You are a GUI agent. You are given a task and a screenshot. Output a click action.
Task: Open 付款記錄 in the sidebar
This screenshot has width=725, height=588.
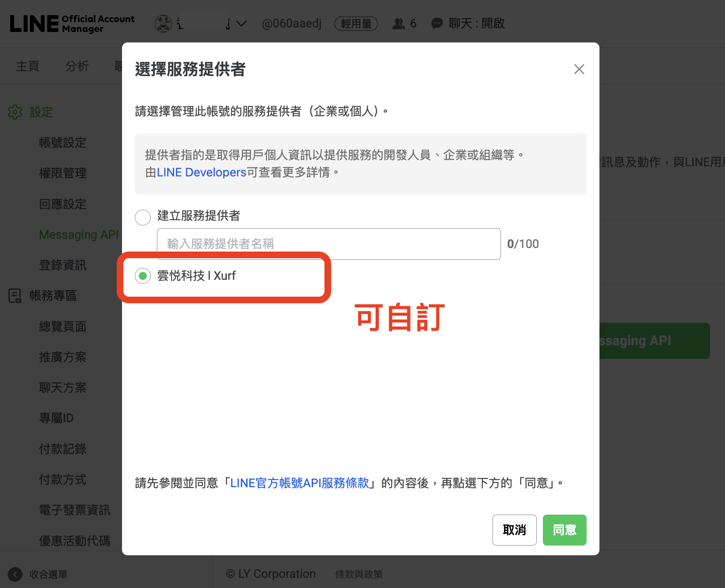click(63, 449)
